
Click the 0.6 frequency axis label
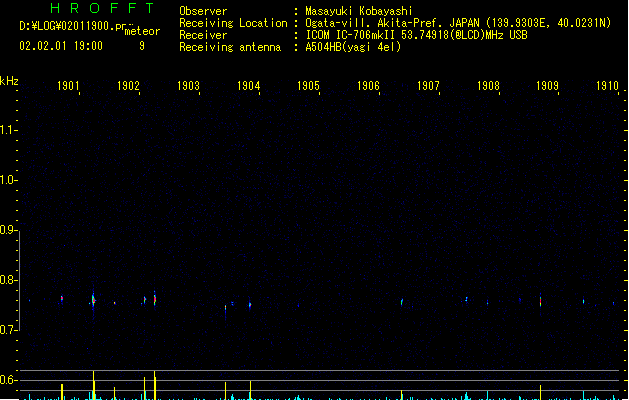(8, 380)
